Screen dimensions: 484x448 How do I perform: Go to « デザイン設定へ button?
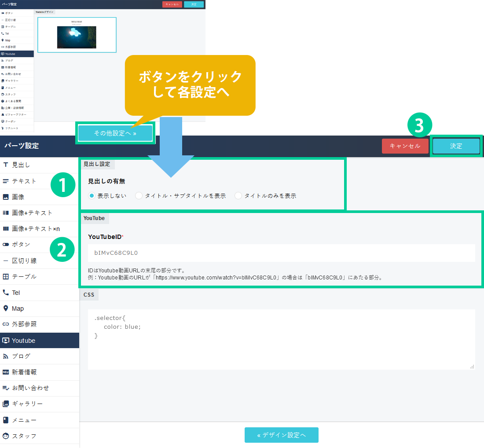coord(281,435)
